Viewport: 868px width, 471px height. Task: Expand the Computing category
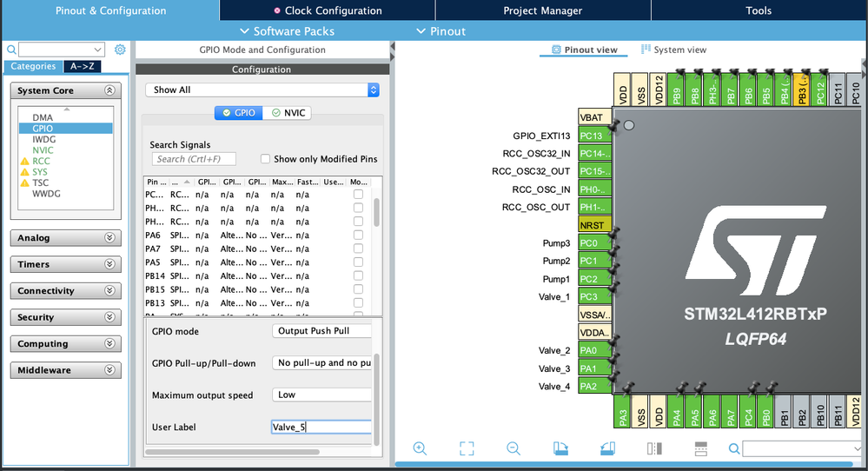109,344
